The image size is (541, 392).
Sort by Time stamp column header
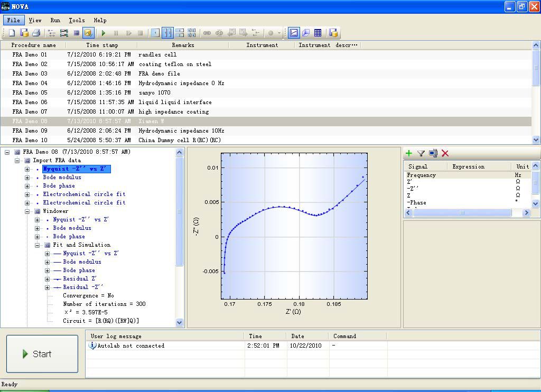(102, 45)
